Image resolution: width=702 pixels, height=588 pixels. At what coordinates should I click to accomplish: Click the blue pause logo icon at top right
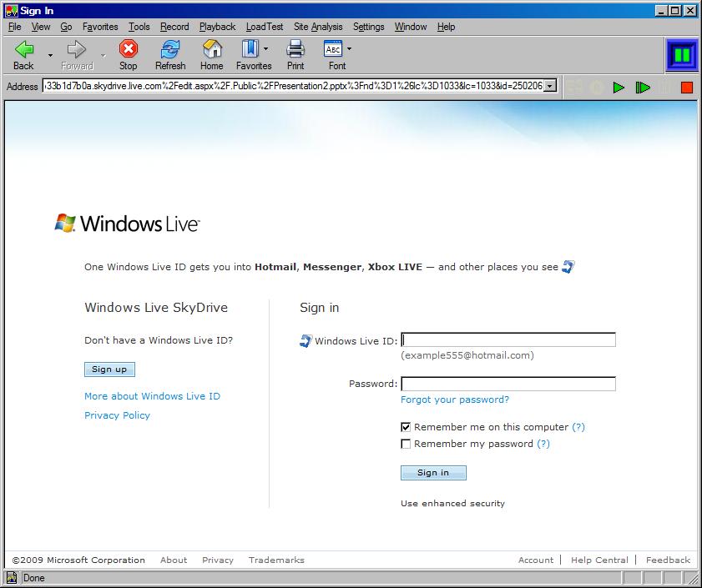(681, 56)
